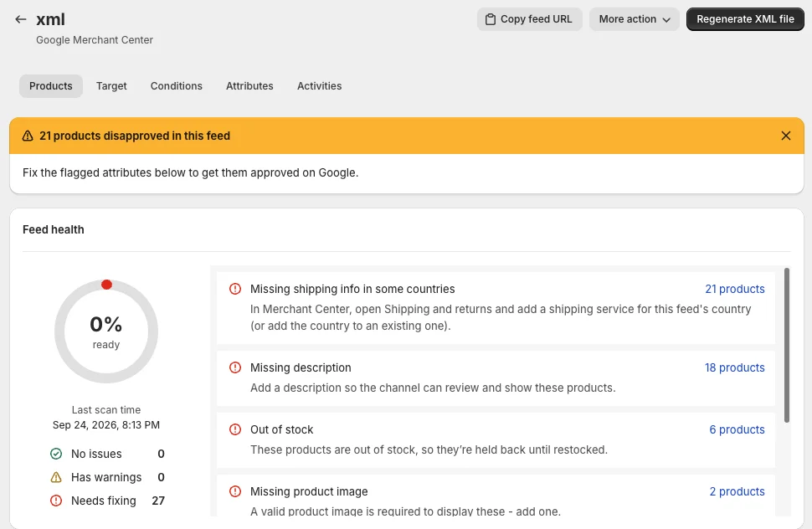The width and height of the screenshot is (812, 529).
Task: Click the error icon next to Missing product image
Action: click(235, 491)
